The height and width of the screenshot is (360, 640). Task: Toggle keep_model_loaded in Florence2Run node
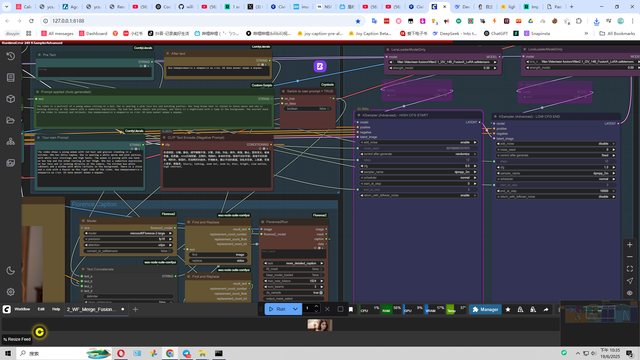pos(294,275)
